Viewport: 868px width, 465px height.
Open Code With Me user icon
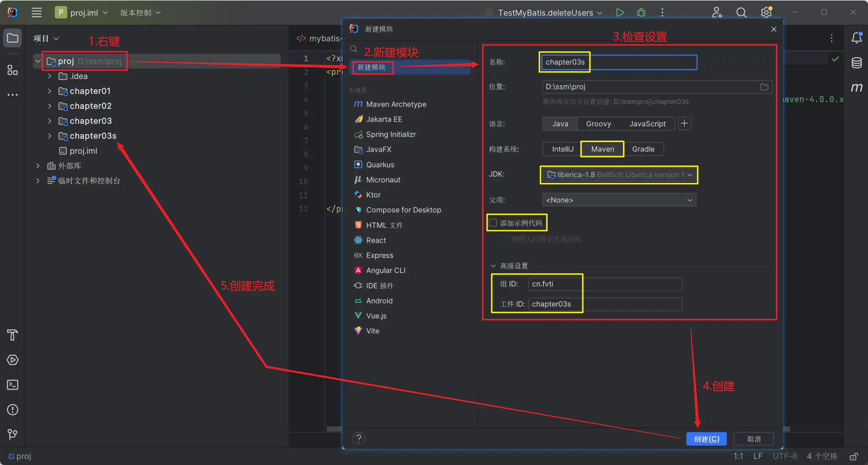[x=717, y=12]
